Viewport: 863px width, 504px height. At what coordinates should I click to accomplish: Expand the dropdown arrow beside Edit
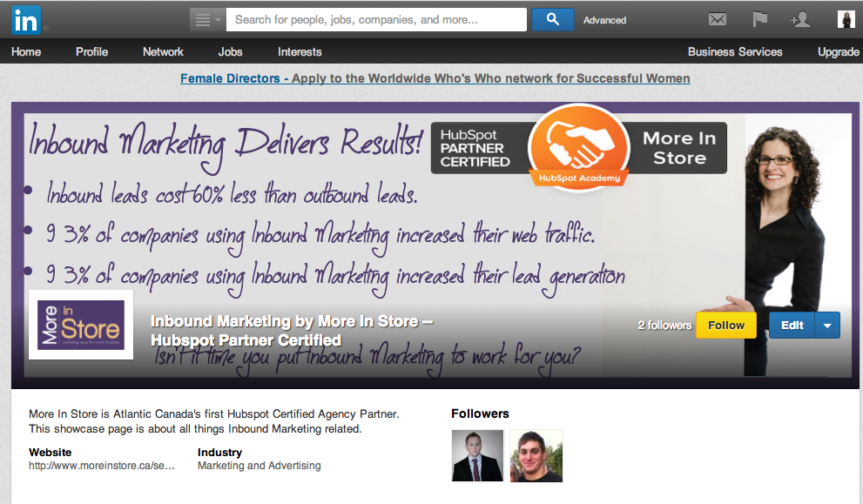(827, 326)
